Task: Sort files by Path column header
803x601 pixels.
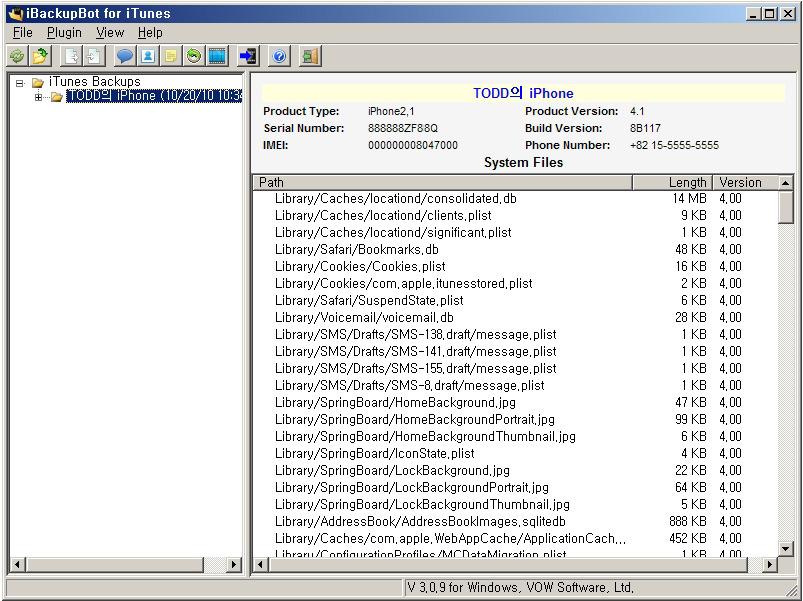Action: tap(442, 182)
